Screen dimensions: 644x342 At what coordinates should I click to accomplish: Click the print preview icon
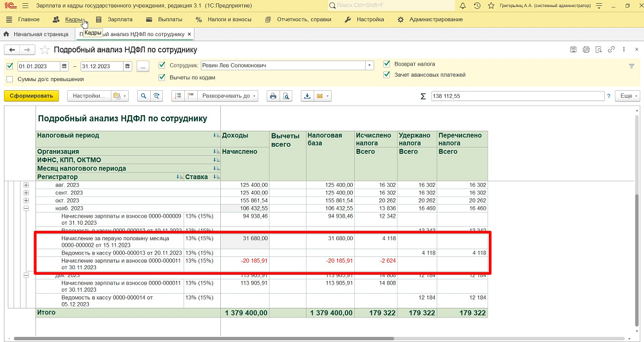point(286,96)
